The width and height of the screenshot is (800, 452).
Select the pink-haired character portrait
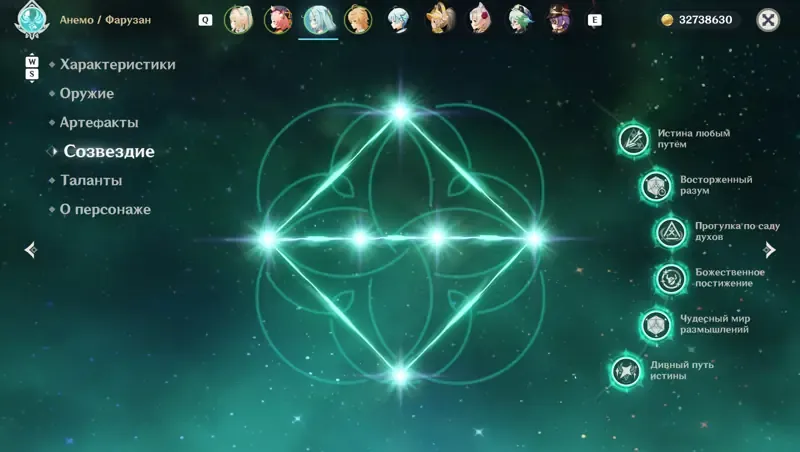[x=278, y=20]
